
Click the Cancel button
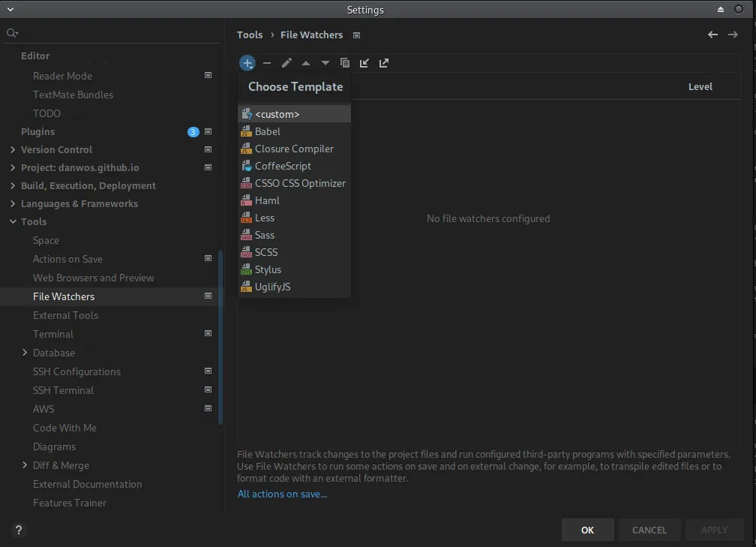tap(649, 530)
